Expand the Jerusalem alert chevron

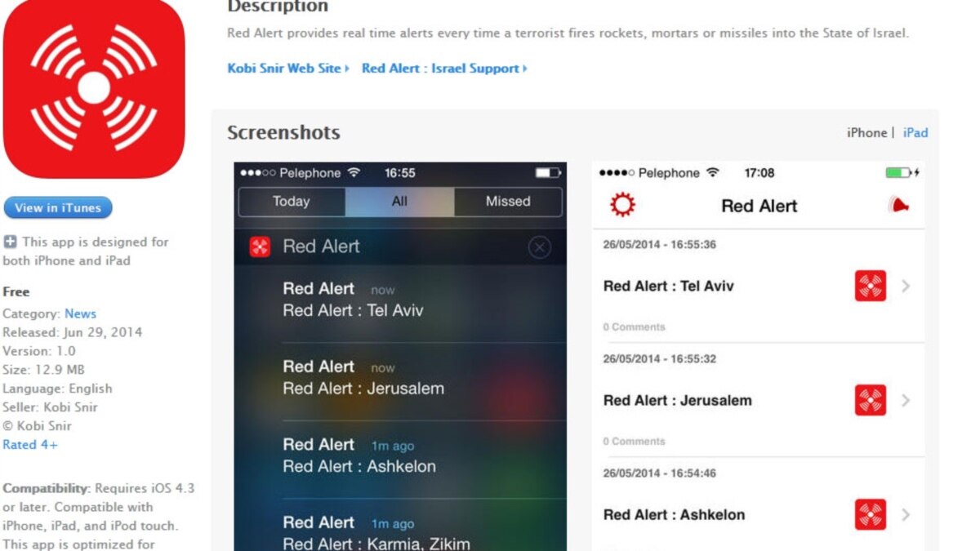[906, 400]
